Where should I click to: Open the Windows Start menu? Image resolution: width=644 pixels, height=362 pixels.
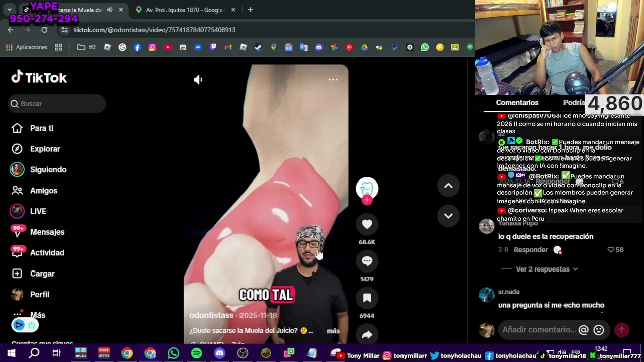coord(11,353)
